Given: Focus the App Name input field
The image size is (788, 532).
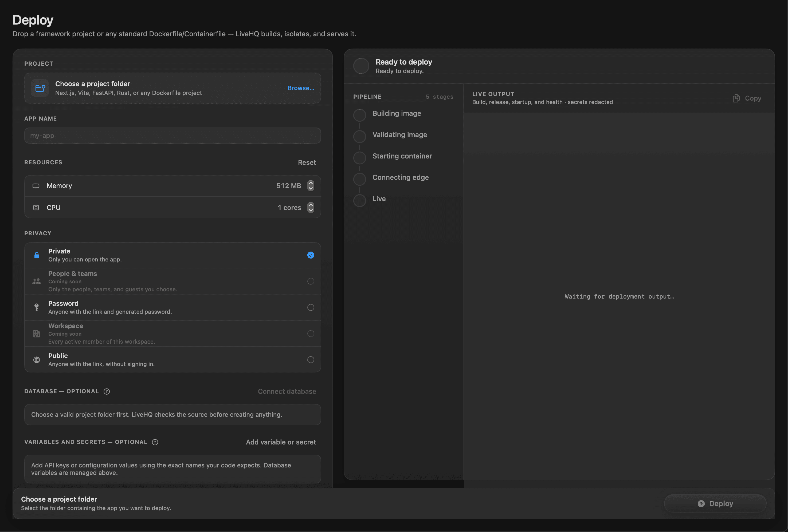Looking at the screenshot, I should pyautogui.click(x=173, y=136).
